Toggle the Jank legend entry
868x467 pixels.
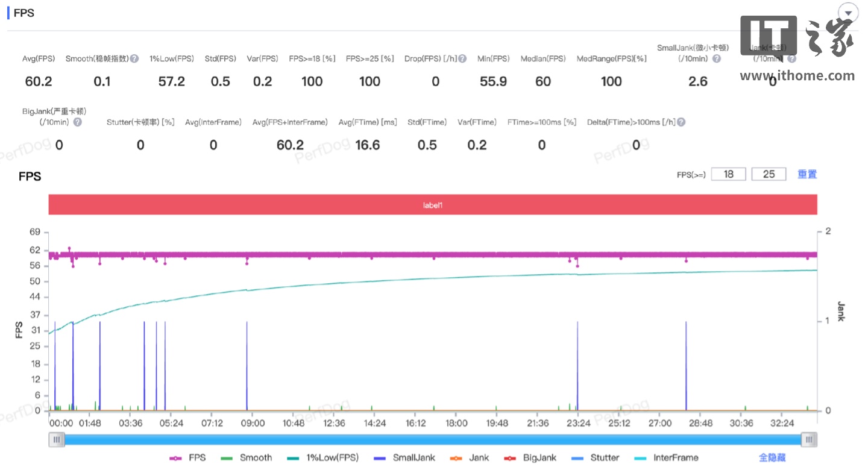click(470, 458)
